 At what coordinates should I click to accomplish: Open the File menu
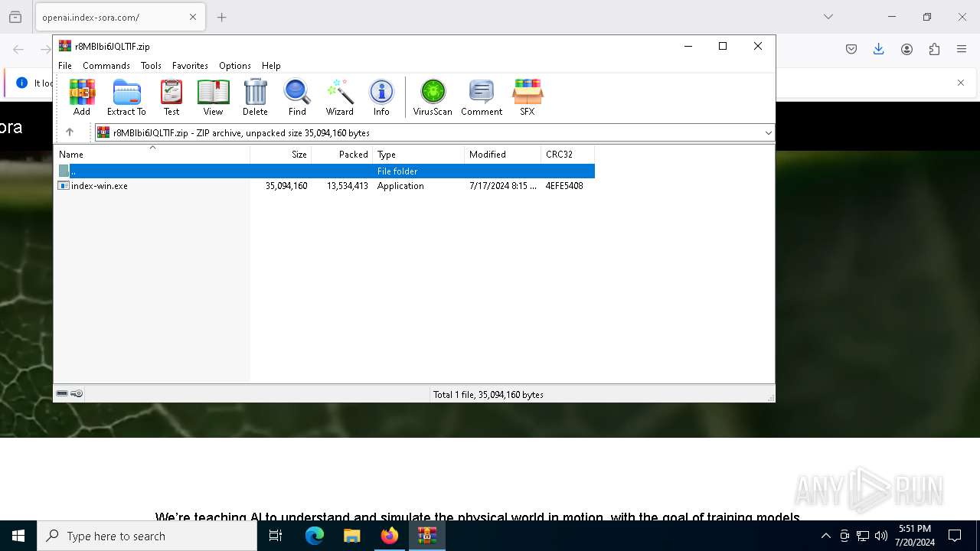[x=65, y=66]
